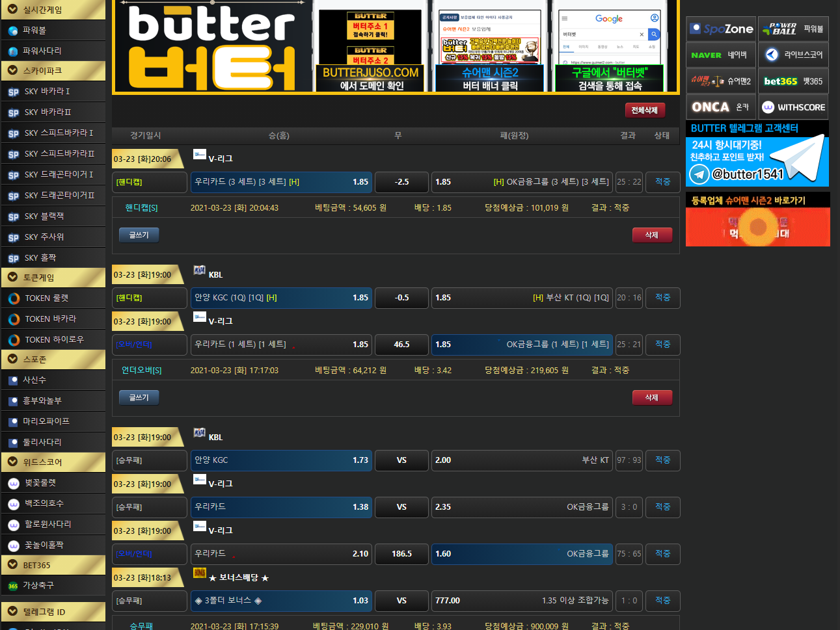This screenshot has width=840, height=630.
Task: Open 사신수 menu item
Action: pyautogui.click(x=34, y=380)
